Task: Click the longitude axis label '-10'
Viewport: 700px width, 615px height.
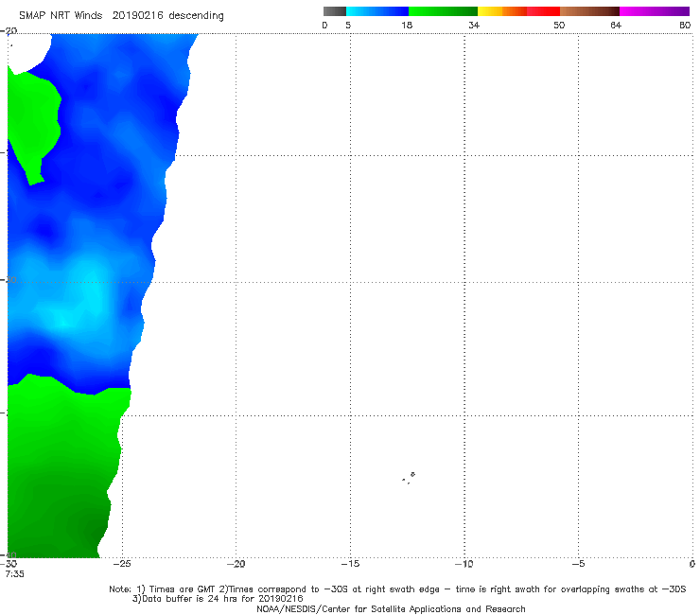Action: pyautogui.click(x=464, y=564)
